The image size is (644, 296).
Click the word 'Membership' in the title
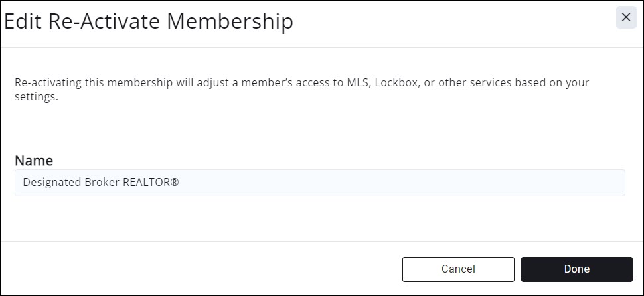click(x=229, y=21)
